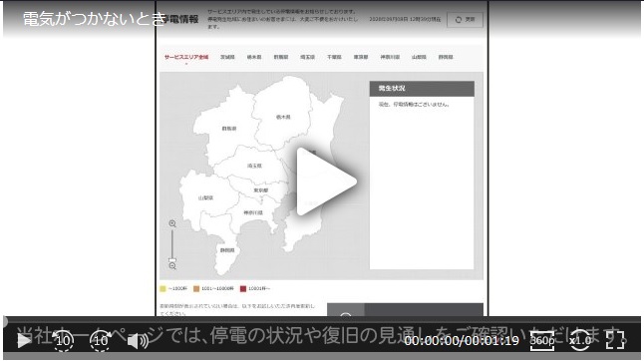Click the 00:00:00/00:01:19 time display
This screenshot has height=361, width=644.
462,340
